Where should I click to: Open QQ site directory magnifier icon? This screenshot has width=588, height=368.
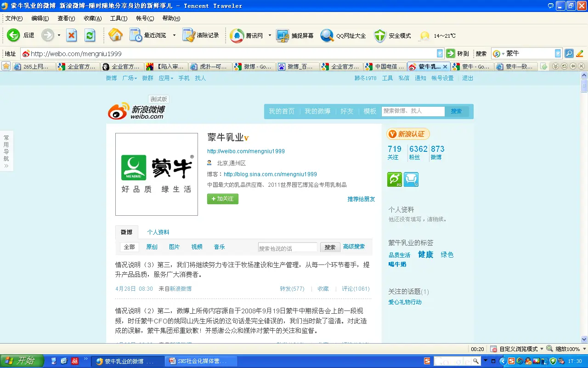tap(327, 35)
